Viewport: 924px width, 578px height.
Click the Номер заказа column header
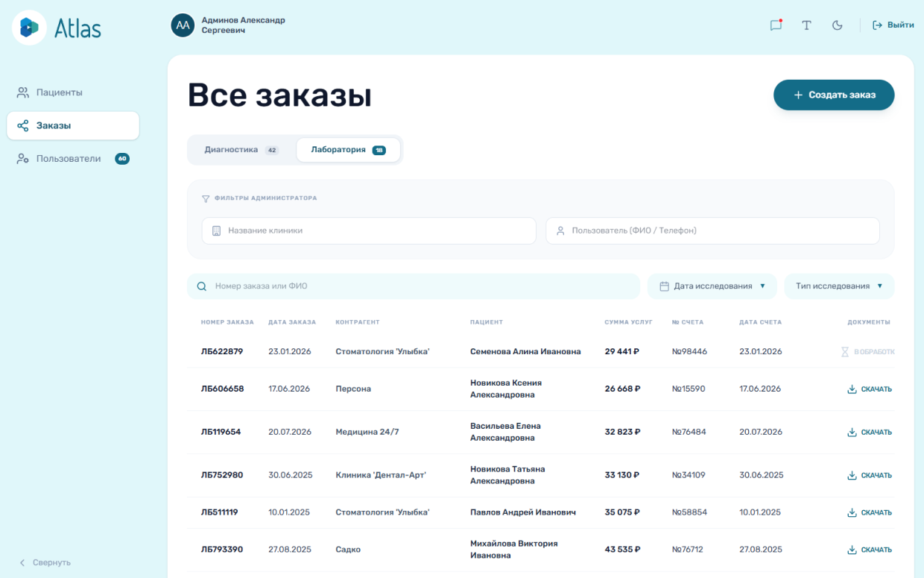pos(227,322)
